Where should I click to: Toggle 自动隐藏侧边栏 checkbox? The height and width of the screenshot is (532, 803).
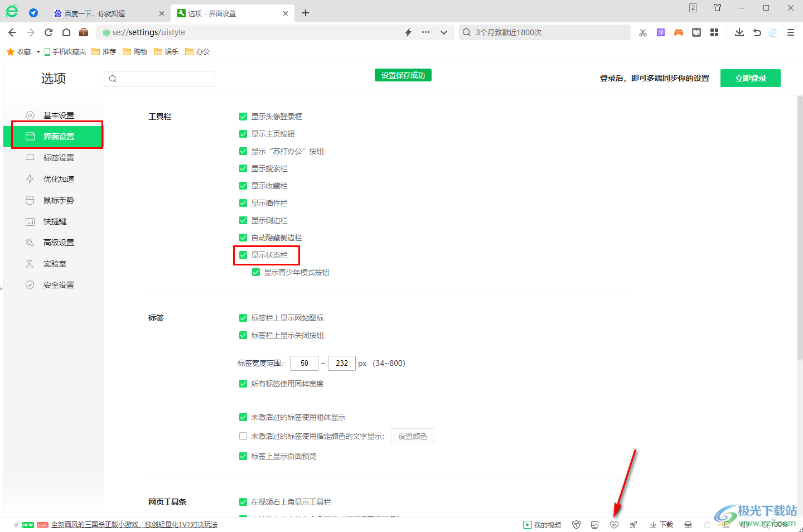pos(243,238)
